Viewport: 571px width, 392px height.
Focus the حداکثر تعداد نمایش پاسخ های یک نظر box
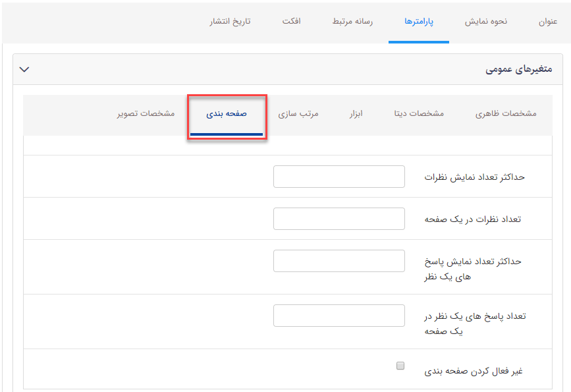(x=339, y=261)
